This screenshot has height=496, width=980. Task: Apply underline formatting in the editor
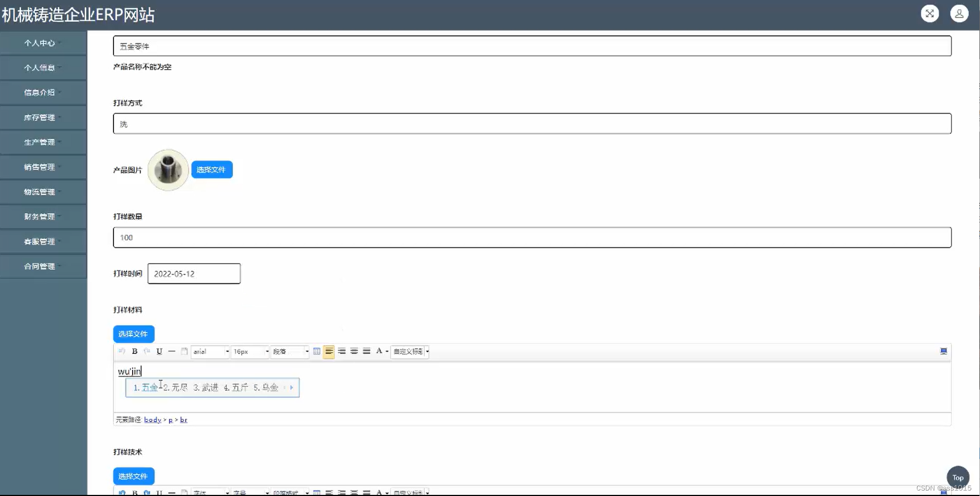[x=159, y=351]
